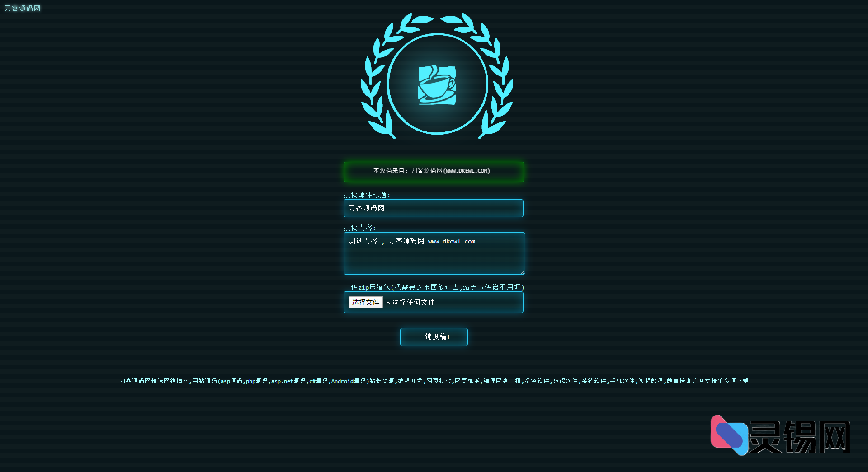Click the 刀客源码网 text at top left

[x=23, y=8]
